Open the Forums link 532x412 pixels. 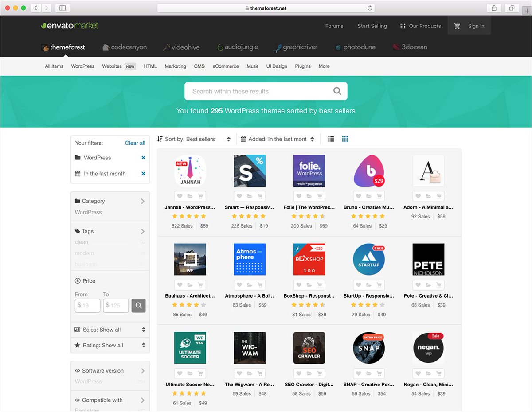[x=334, y=26]
